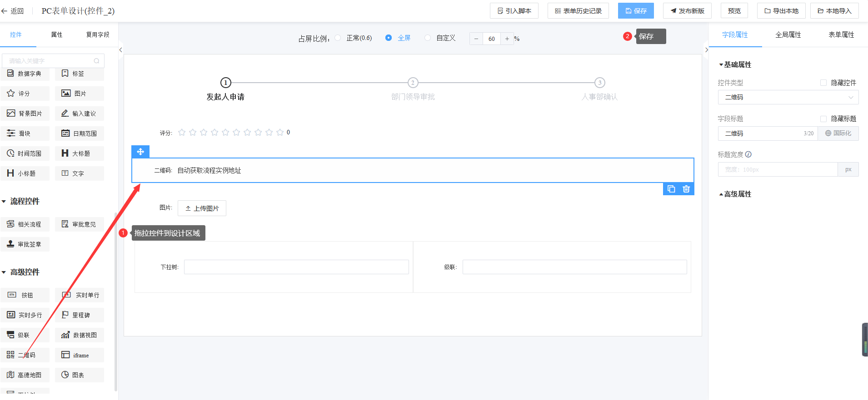Select 自定义 screen ratio option
This screenshot has width=868, height=400.
tap(428, 38)
